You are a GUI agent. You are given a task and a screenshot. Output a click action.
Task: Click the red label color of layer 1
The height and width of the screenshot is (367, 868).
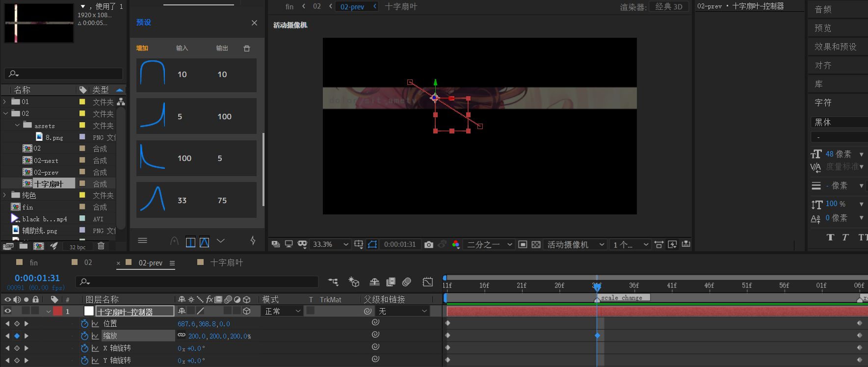(58, 311)
